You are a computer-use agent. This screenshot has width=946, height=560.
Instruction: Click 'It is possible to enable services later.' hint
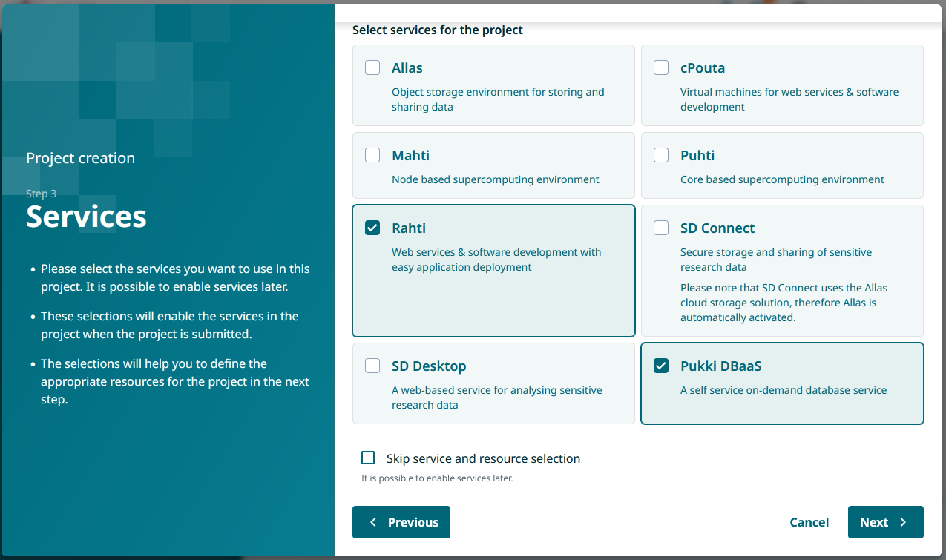(437, 478)
